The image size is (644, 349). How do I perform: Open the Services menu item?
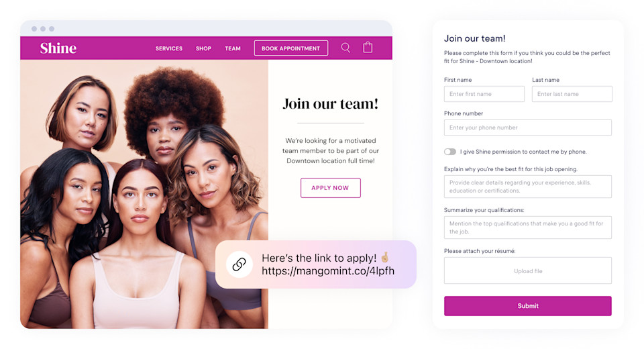169,48
